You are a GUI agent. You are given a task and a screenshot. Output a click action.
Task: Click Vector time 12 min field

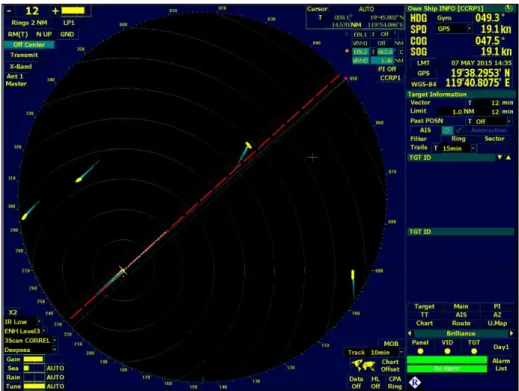(x=495, y=103)
